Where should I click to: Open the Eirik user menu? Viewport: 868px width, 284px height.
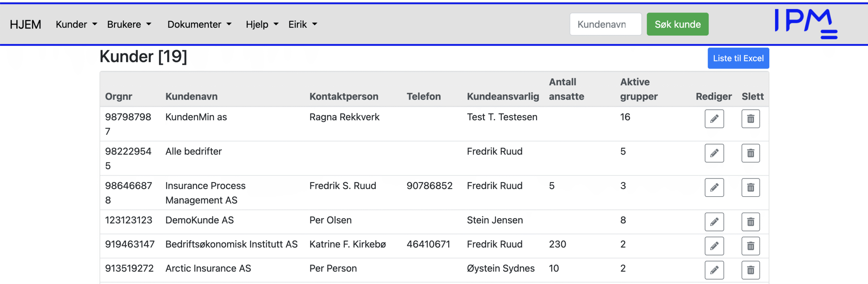click(302, 24)
